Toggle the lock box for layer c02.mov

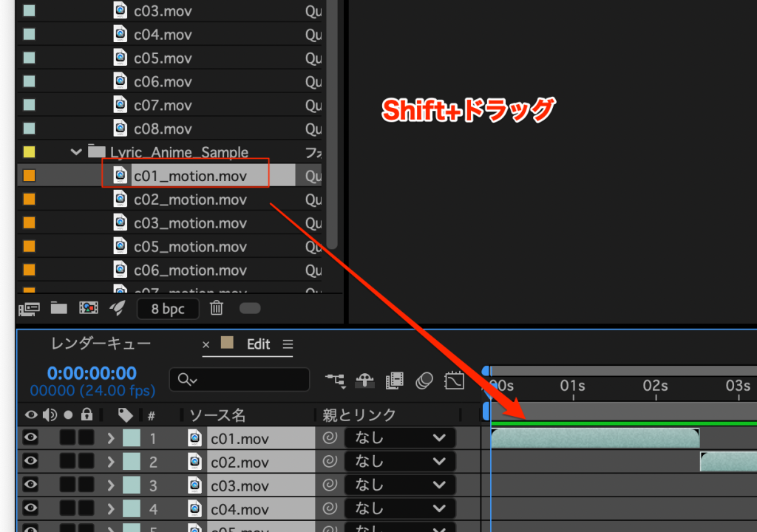point(86,462)
